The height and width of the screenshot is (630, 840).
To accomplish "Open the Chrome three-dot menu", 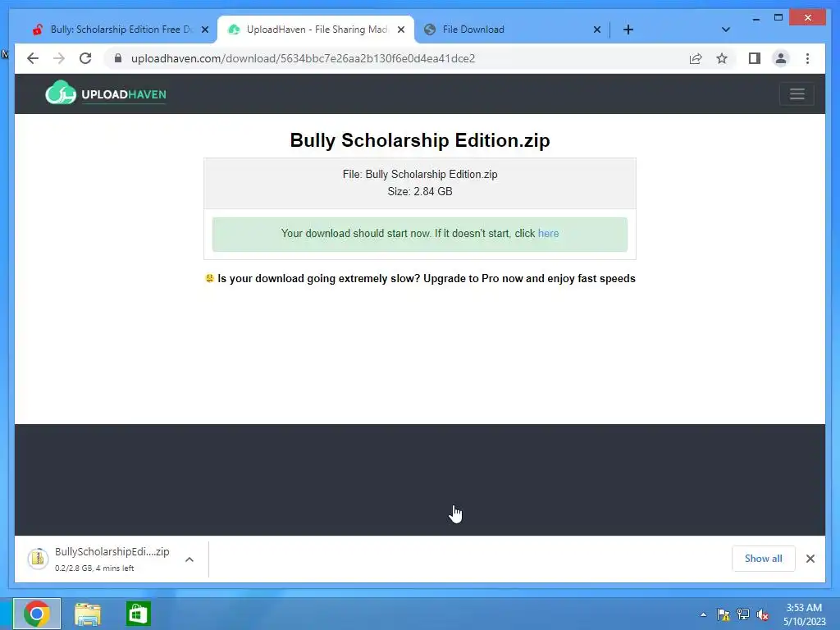I will [807, 58].
